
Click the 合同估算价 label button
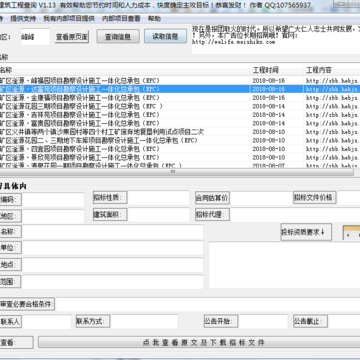pyautogui.click(x=212, y=198)
